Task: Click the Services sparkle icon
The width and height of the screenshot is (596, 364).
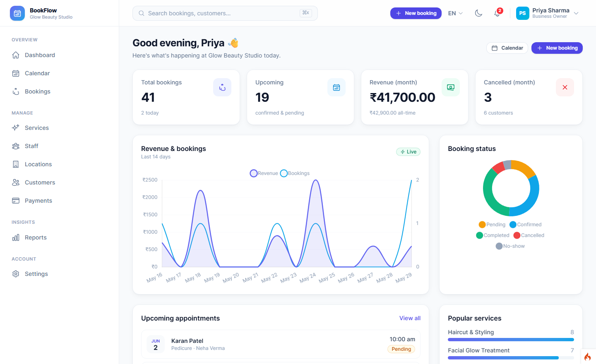Action: (x=16, y=128)
